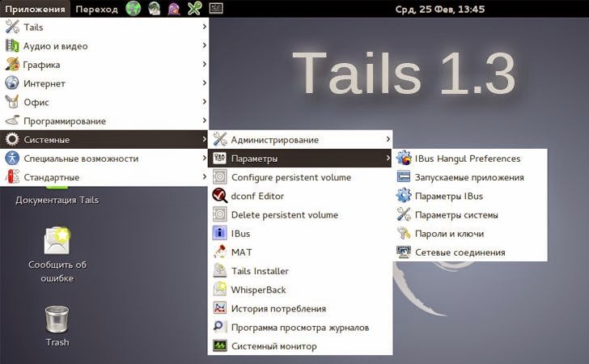Click the Аудио и видео icon
The width and height of the screenshot is (589, 364).
point(11,46)
